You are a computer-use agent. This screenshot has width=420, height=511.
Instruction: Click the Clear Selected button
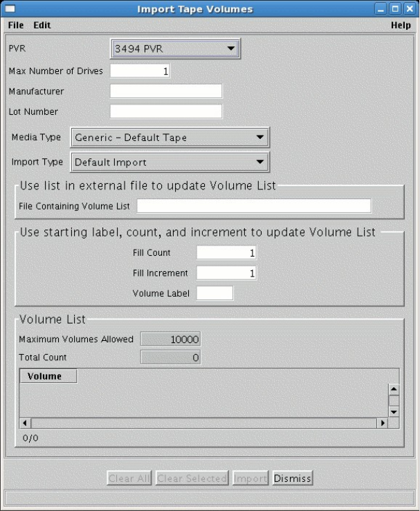[192, 478]
